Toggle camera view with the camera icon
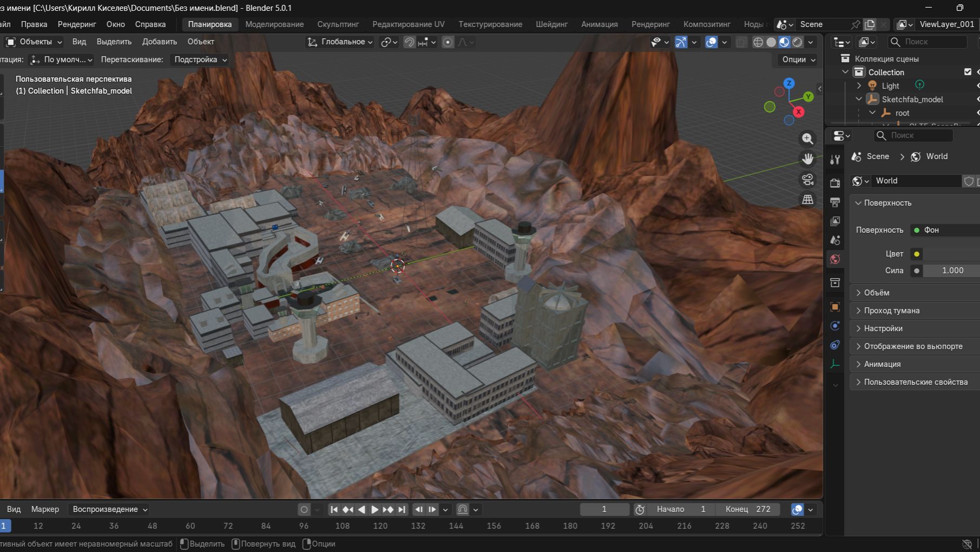Image resolution: width=980 pixels, height=552 pixels. [807, 179]
